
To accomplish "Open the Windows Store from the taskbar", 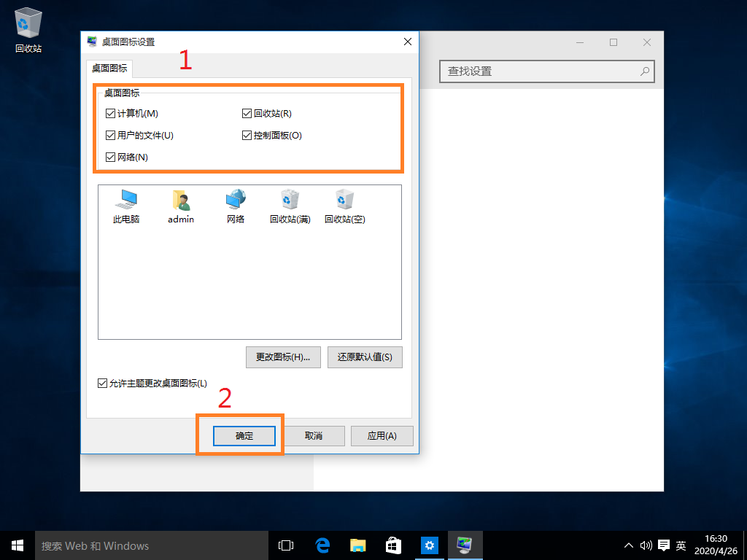I will [393, 545].
